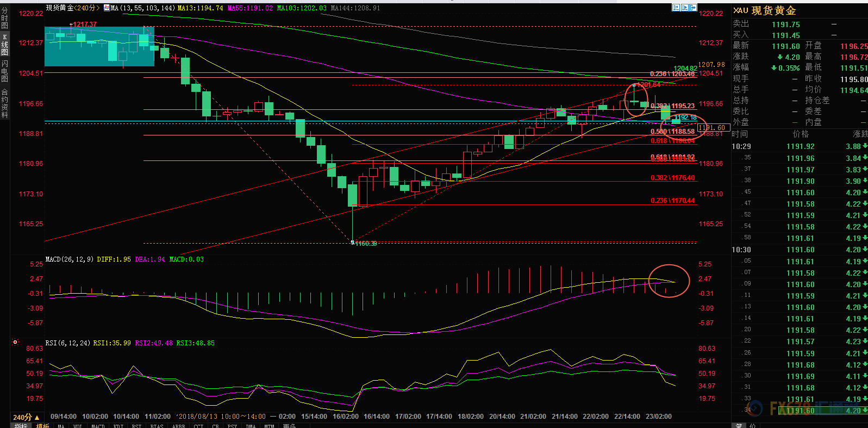Click the RSI(6,12,24) indicator label
Image resolution: width=868 pixels, height=428 pixels.
tap(68, 343)
